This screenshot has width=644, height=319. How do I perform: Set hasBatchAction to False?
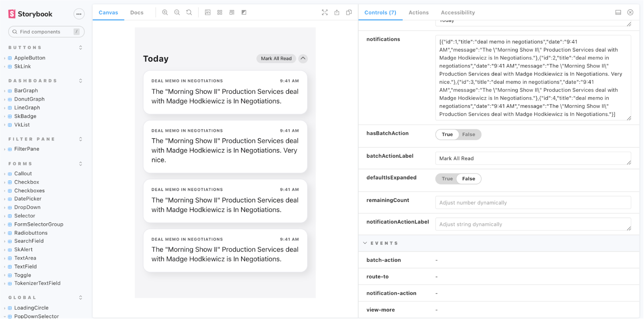(468, 135)
